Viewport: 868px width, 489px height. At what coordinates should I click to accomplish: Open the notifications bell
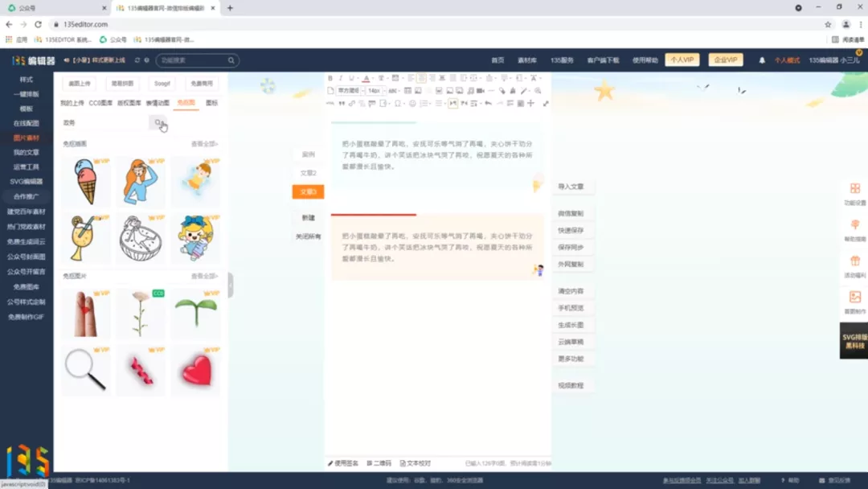coord(762,60)
